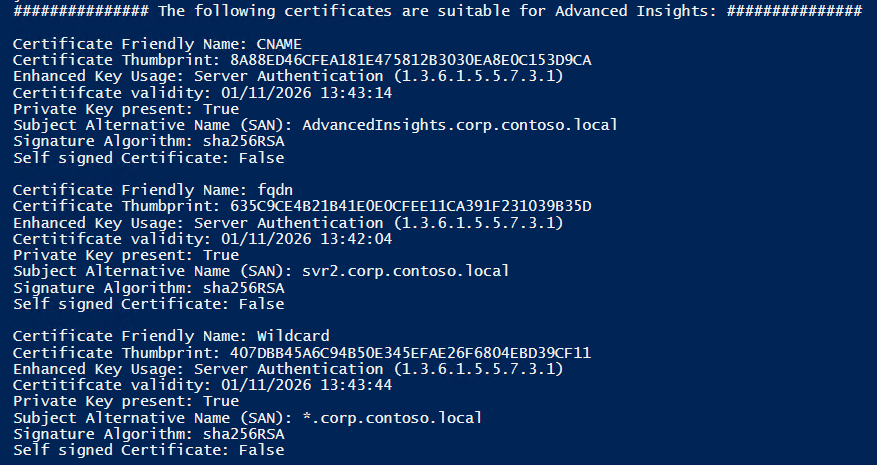Click the Advanced Insights header line
Image resolution: width=877 pixels, height=465 pixels.
coord(437,11)
